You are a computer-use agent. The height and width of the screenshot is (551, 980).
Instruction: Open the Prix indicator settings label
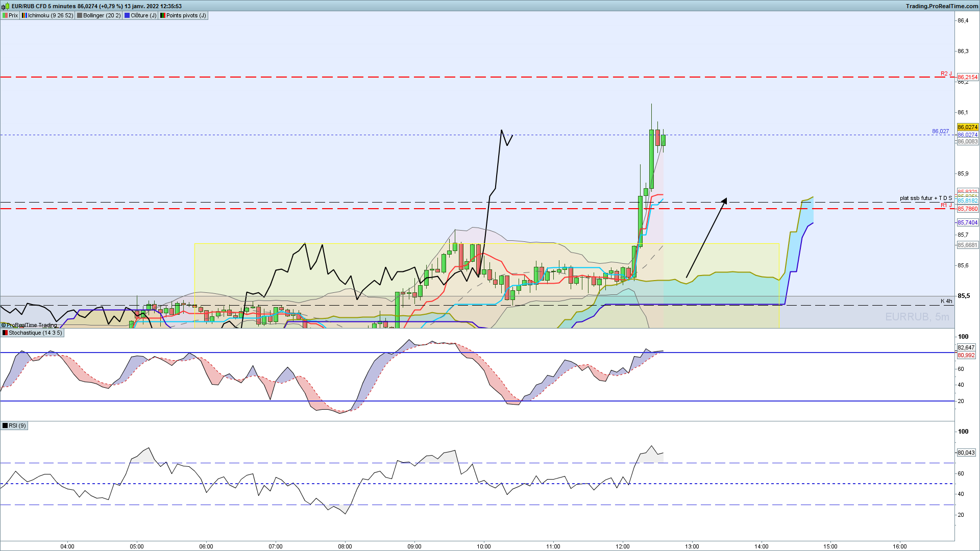[10, 15]
